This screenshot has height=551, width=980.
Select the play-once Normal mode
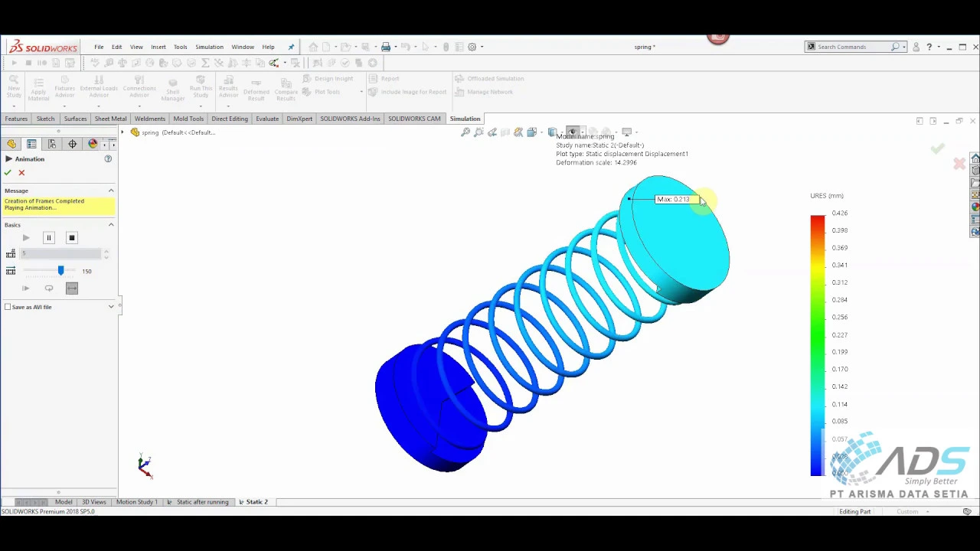[x=25, y=289]
